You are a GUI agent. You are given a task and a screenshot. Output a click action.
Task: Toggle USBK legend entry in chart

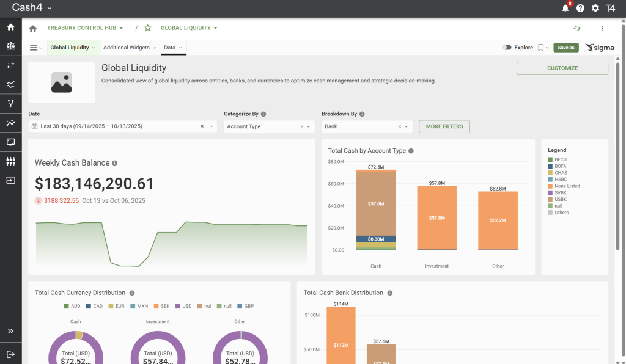(x=561, y=199)
